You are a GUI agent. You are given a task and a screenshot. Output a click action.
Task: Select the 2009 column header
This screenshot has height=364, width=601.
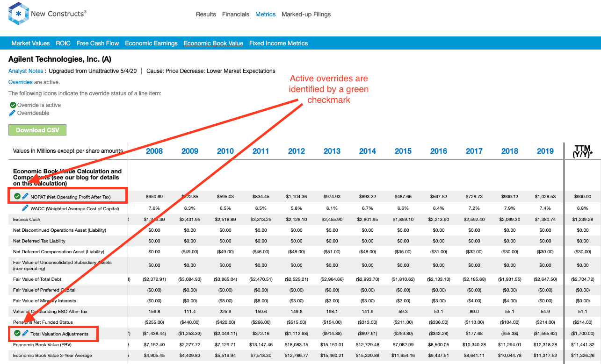pos(190,151)
